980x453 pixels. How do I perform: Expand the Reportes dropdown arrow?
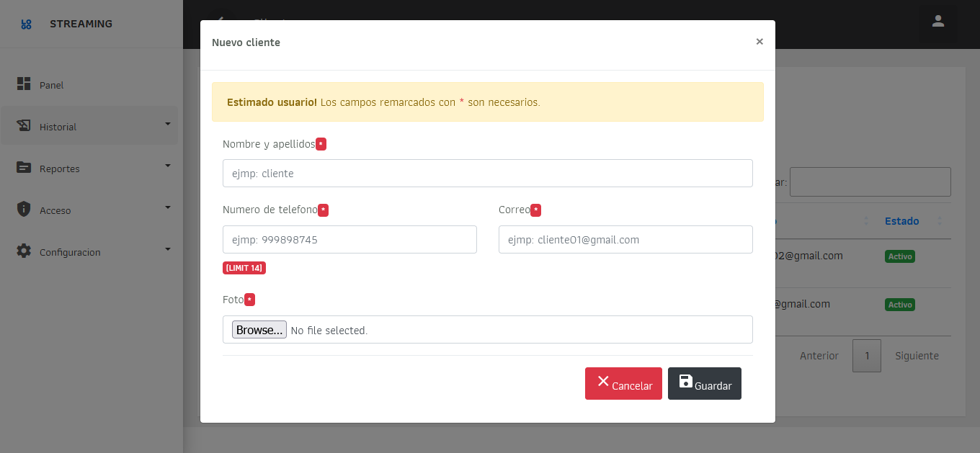(168, 166)
